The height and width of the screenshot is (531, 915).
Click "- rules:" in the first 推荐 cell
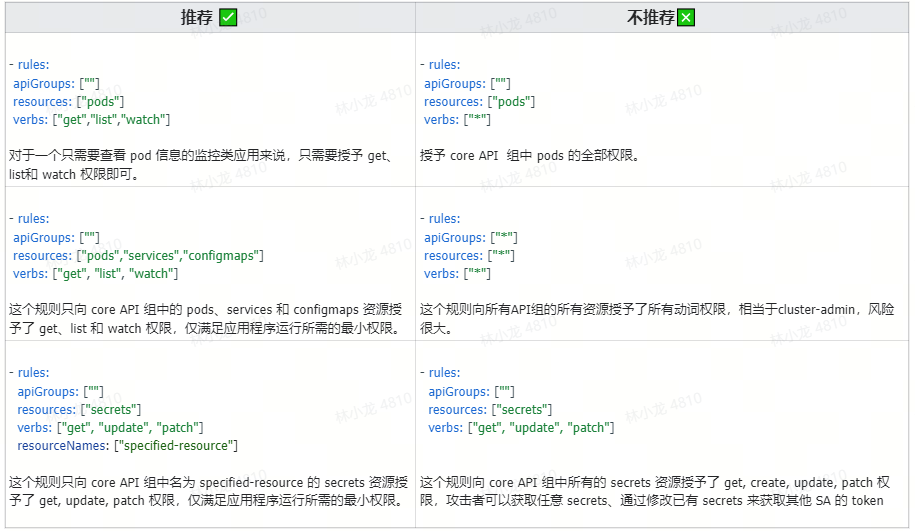29,65
